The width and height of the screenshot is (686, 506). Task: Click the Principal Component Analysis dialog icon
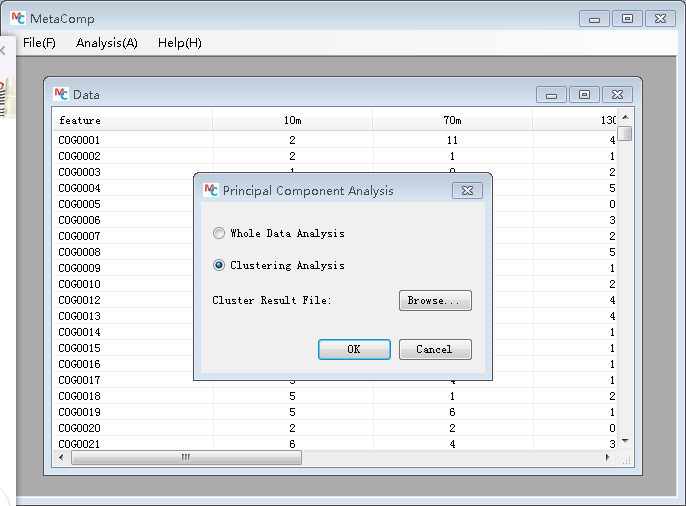(211, 190)
